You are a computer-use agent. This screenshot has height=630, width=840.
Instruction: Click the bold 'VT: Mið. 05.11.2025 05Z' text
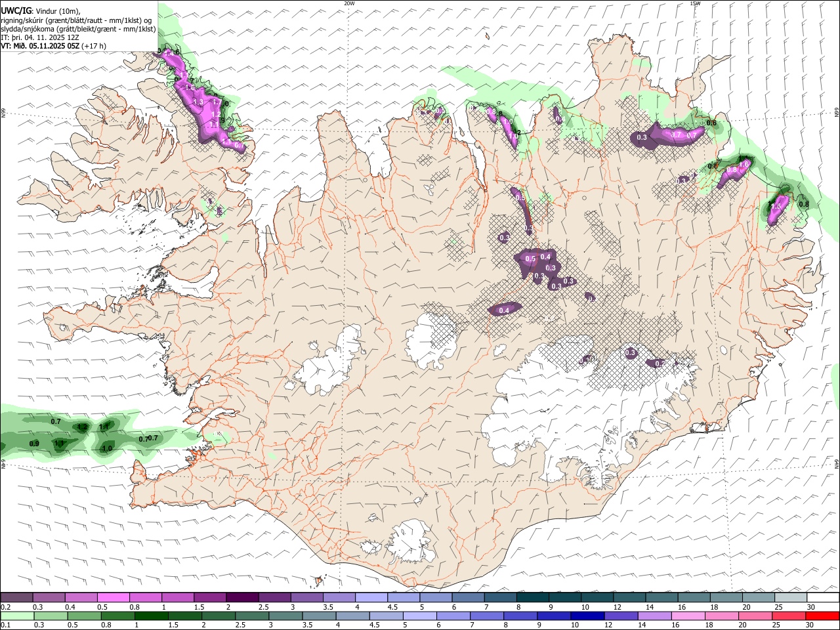point(41,46)
